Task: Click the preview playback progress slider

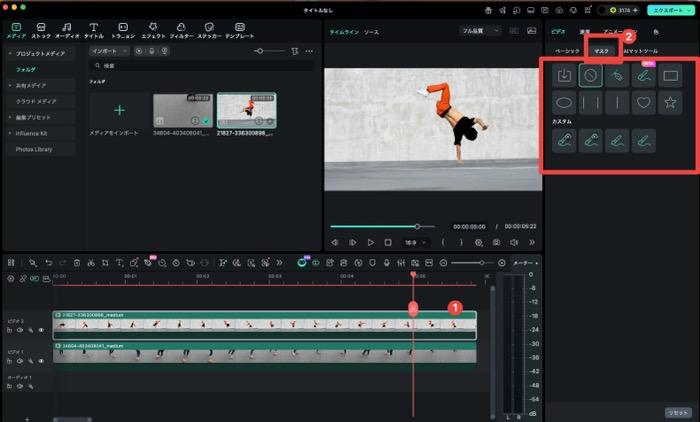Action: coord(382,226)
